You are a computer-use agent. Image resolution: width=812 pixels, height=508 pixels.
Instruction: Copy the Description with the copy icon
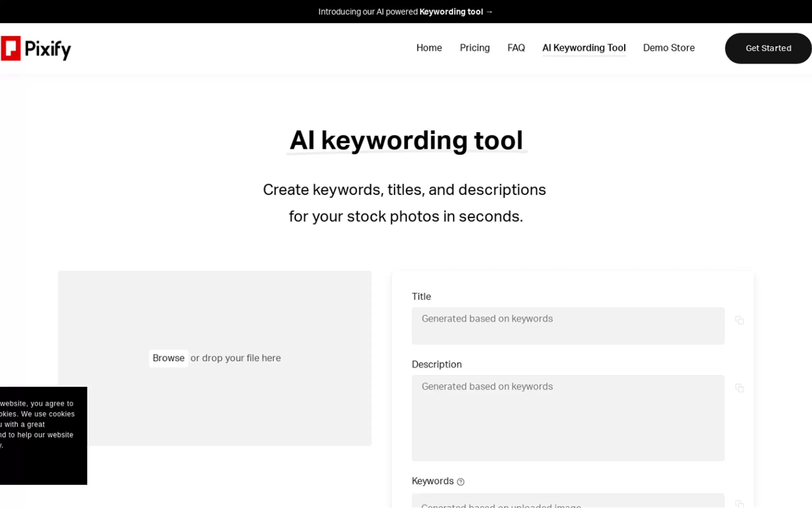[x=740, y=388]
